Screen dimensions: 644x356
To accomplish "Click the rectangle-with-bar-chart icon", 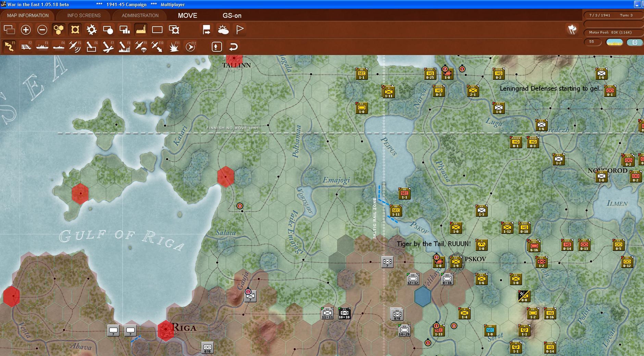I will point(124,30).
